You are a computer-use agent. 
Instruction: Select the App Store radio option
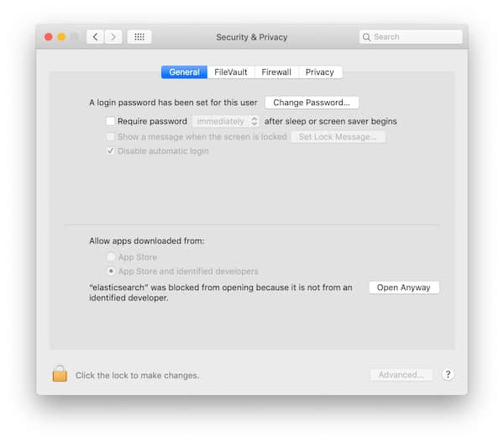tap(111, 257)
